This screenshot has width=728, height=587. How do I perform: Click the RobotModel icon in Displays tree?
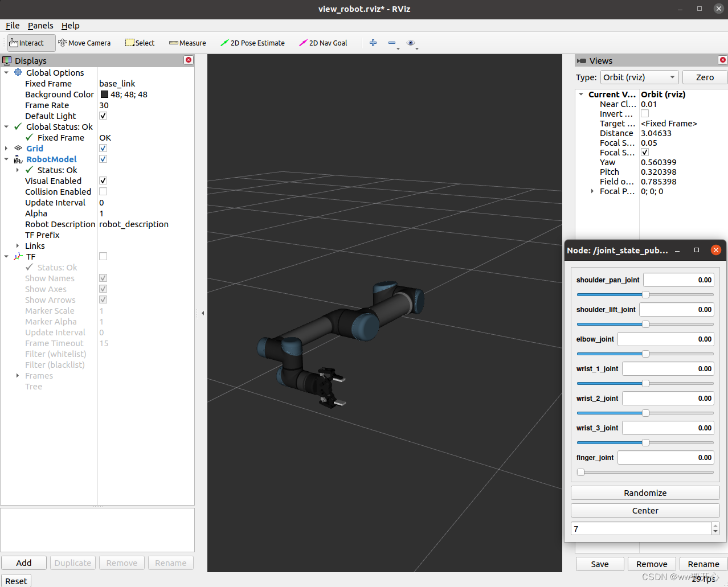tap(18, 159)
